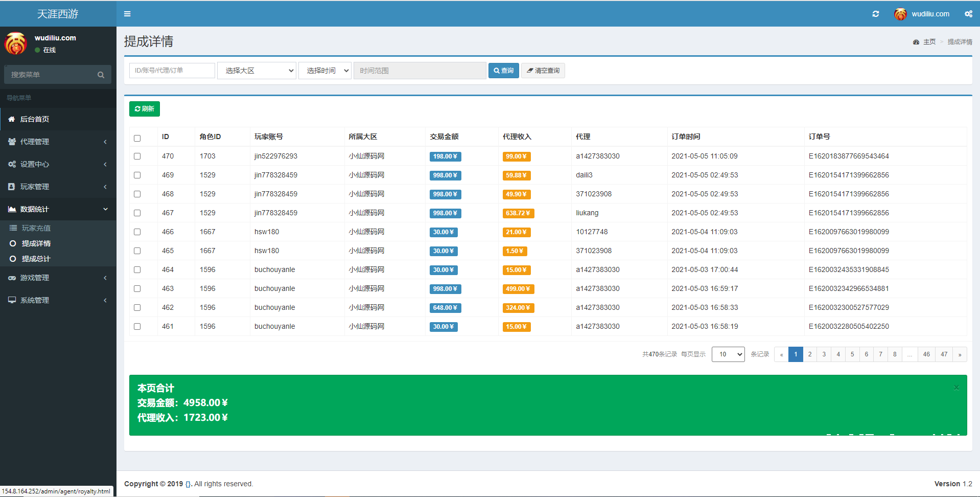
Task: Check the row with ID 463
Action: (x=137, y=288)
